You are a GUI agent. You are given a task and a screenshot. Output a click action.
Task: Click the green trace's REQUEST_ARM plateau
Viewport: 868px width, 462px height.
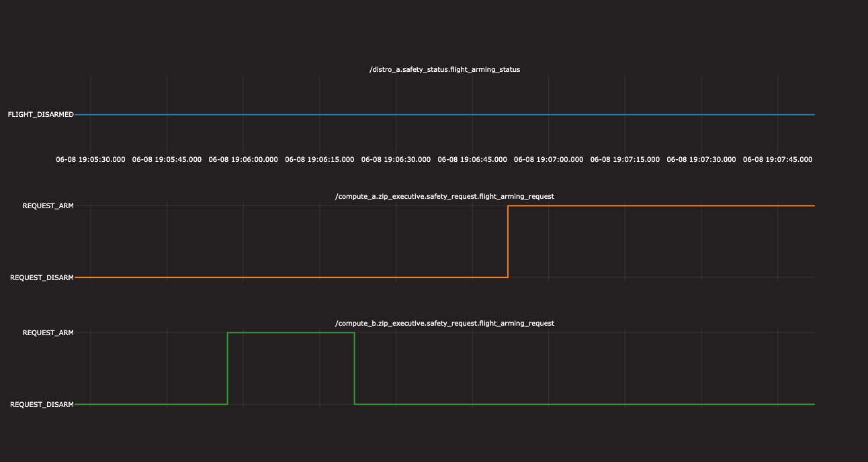point(291,332)
